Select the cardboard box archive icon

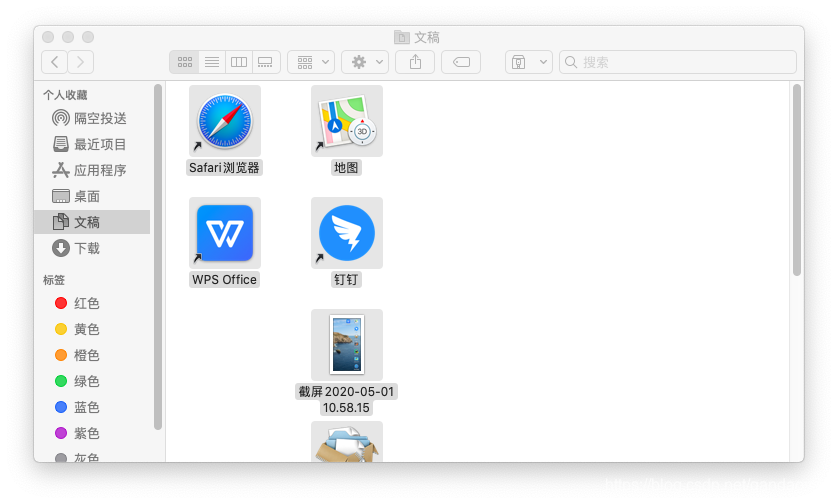tap(347, 443)
